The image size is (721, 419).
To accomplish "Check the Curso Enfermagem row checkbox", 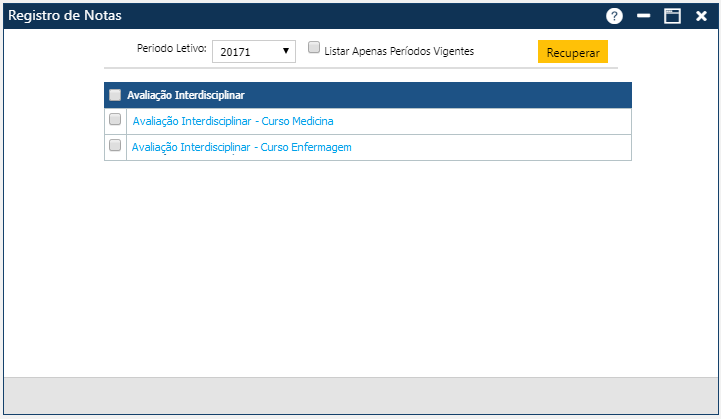I will (x=115, y=146).
